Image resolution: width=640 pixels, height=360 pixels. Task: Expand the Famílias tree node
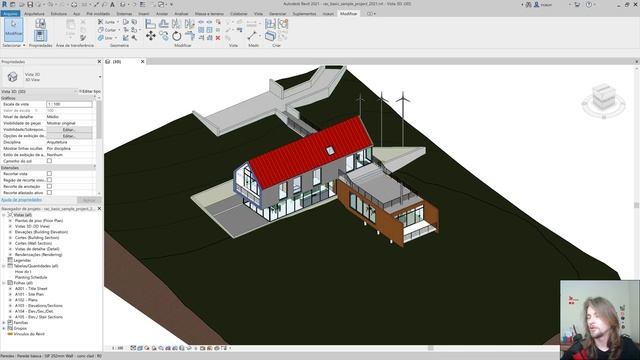click(x=4, y=322)
